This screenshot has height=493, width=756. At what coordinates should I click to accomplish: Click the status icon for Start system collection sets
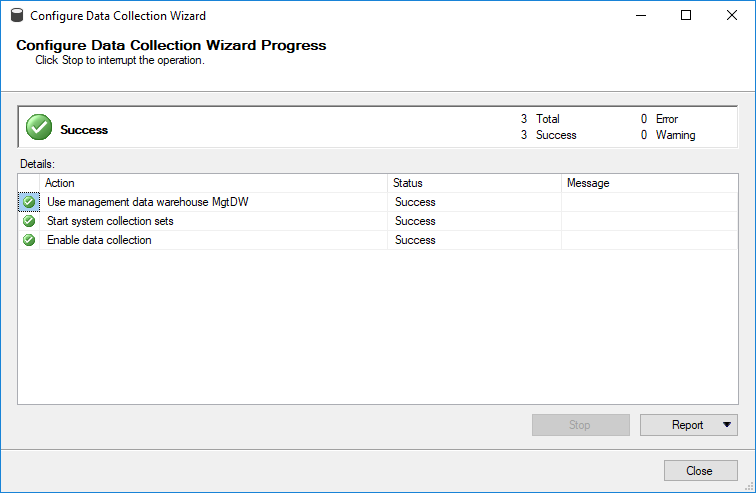pyautogui.click(x=29, y=221)
